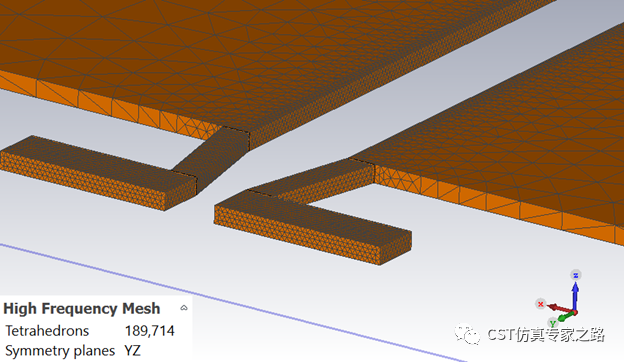Click the YZ symmetry plane value

pyautogui.click(x=132, y=351)
